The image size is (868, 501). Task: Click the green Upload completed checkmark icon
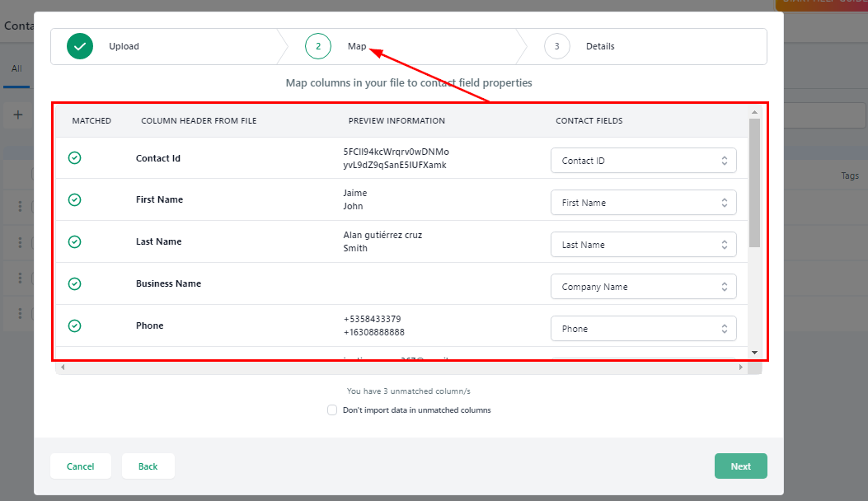[80, 47]
